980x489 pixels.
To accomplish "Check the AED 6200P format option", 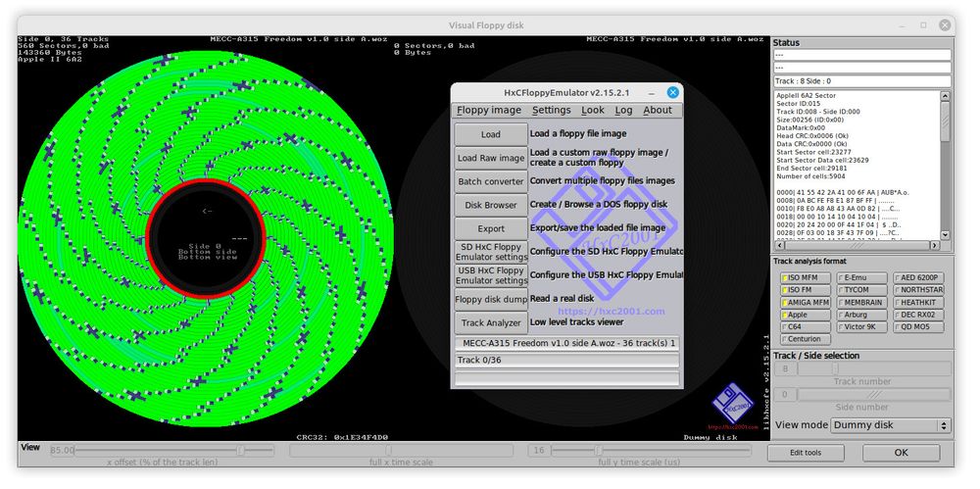I will (897, 278).
